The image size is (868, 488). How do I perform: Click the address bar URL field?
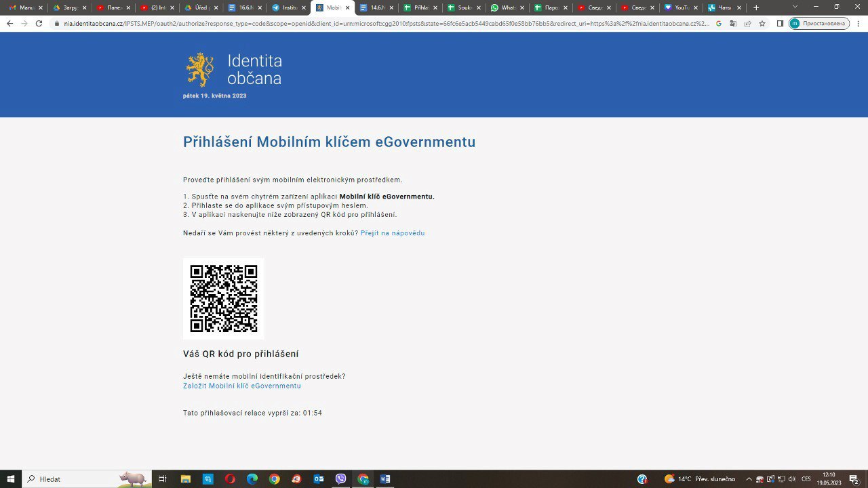click(387, 23)
